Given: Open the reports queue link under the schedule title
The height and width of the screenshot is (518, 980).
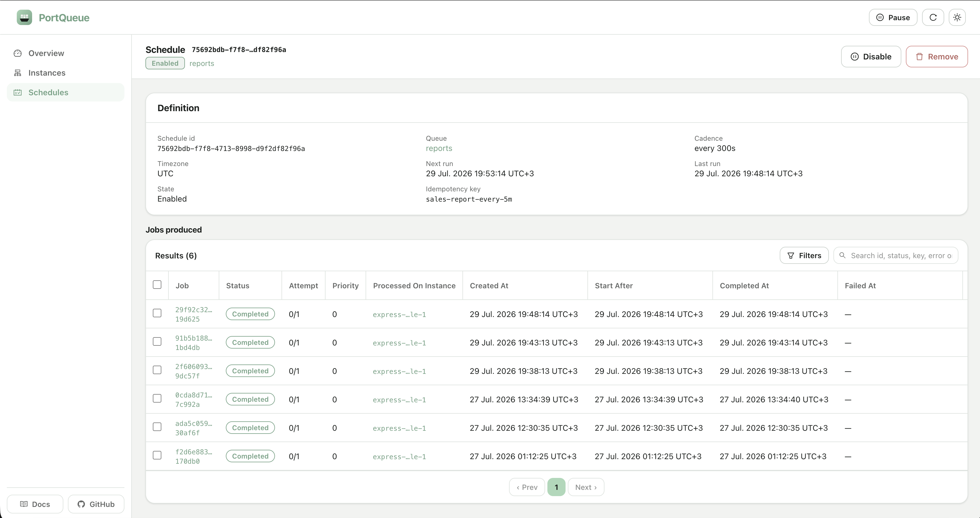Looking at the screenshot, I should pyautogui.click(x=202, y=64).
